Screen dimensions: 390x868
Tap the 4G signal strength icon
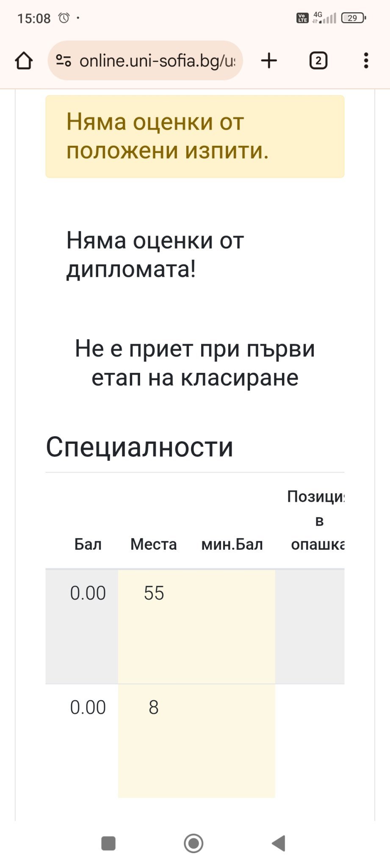click(x=324, y=18)
